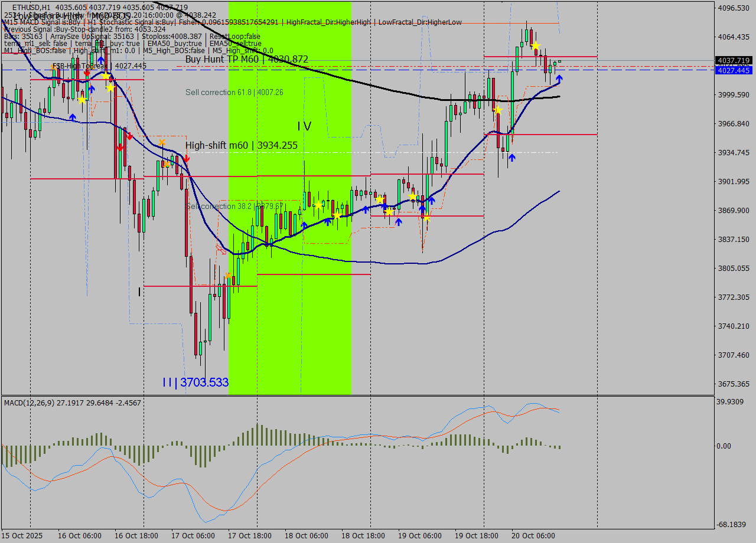The height and width of the screenshot is (543, 756).
Task: Click the red down arrow above High-shift m60 text
Action: point(186,159)
